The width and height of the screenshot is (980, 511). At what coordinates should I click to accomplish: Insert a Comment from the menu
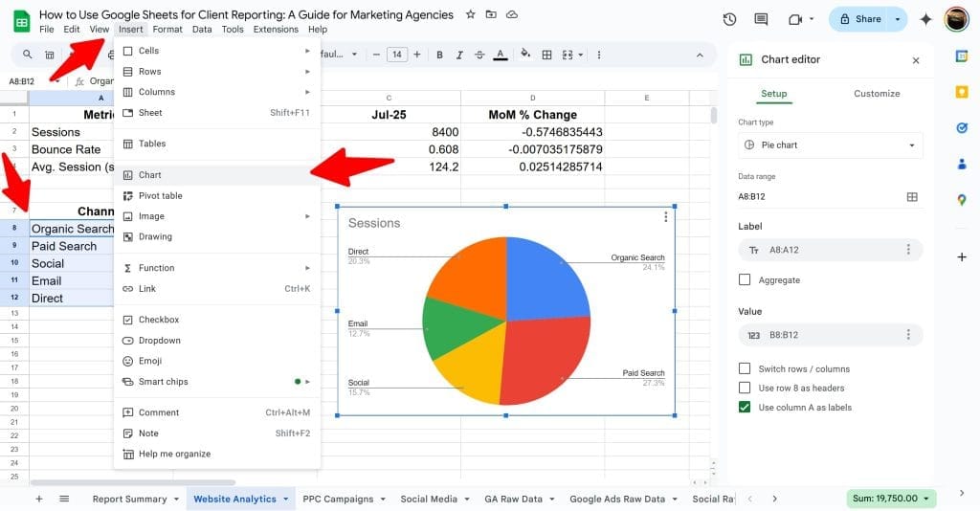click(x=217, y=412)
